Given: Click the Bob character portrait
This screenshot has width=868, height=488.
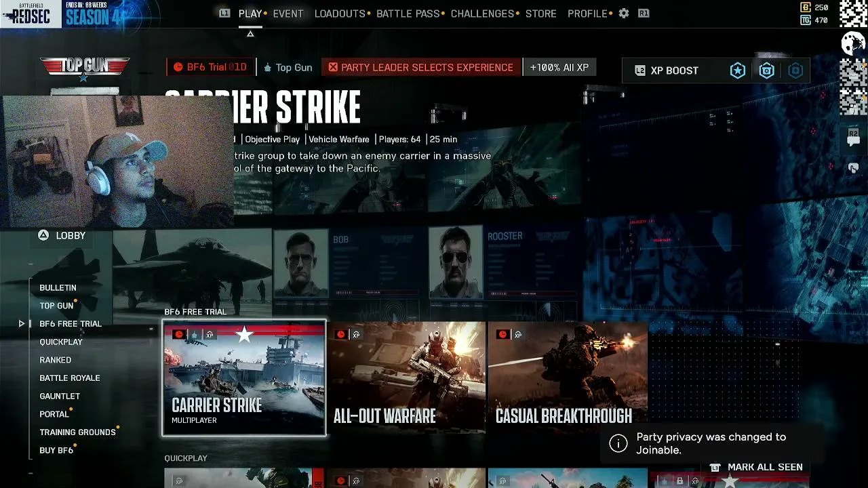Looking at the screenshot, I should [x=301, y=264].
